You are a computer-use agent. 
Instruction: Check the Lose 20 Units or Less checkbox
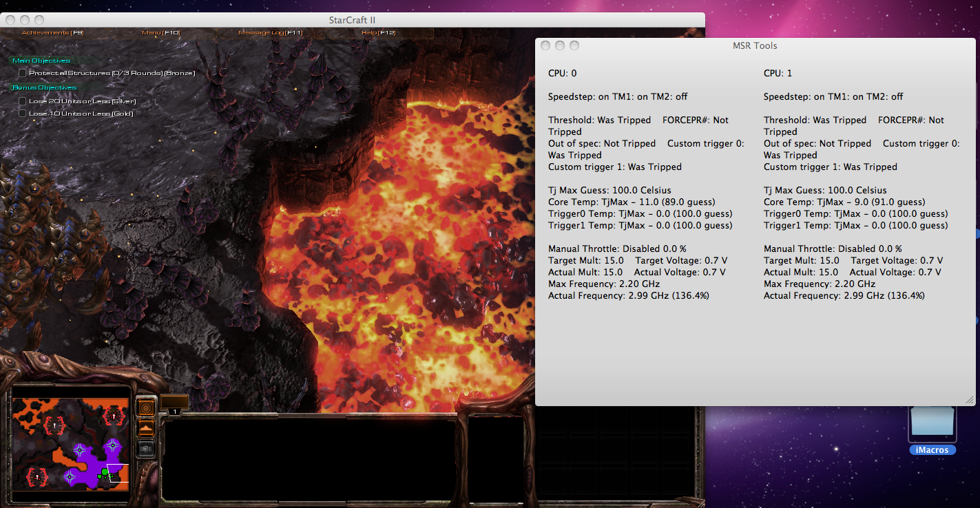[x=23, y=101]
